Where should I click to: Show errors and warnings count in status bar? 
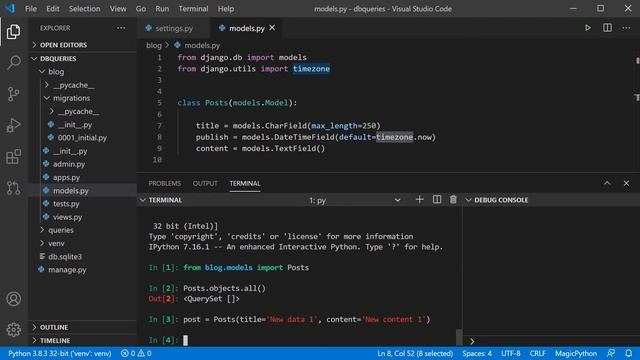(136, 353)
